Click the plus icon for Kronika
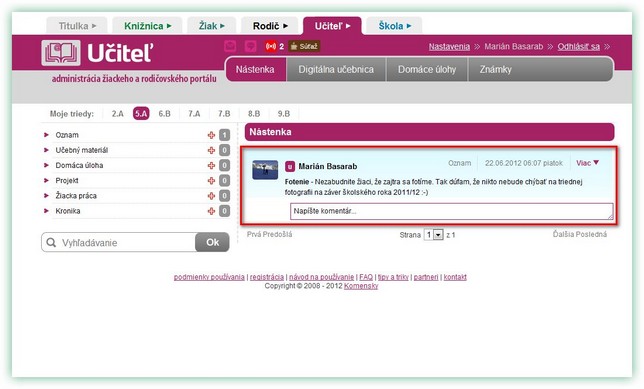Viewport: 644px width, 389px height. point(211,211)
